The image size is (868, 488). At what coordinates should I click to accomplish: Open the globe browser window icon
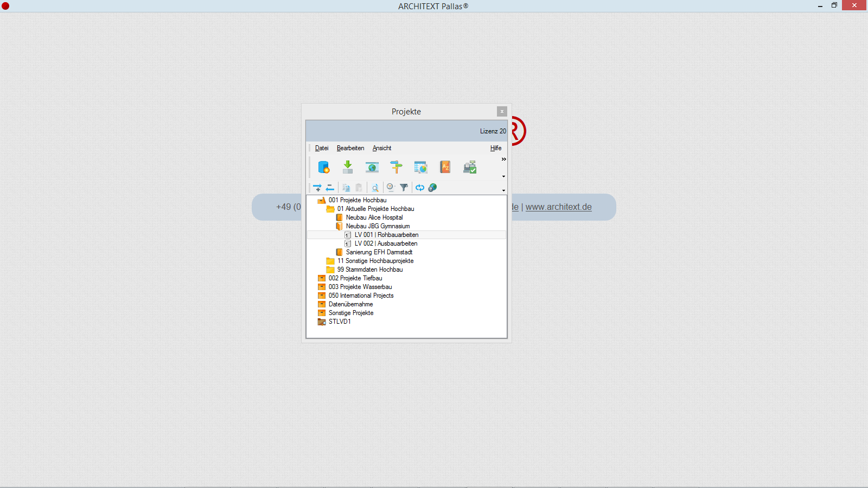[372, 167]
